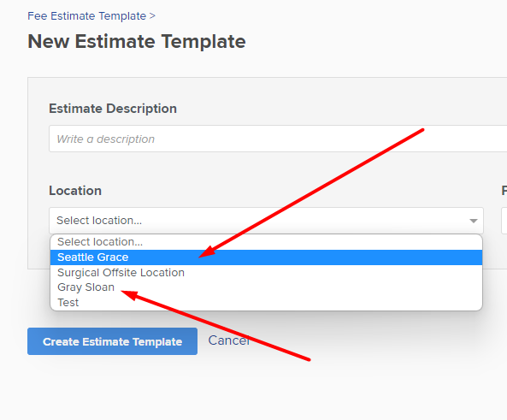Pick Gray Sloan in the dropdown list
This screenshot has width=507, height=420.
266,287
